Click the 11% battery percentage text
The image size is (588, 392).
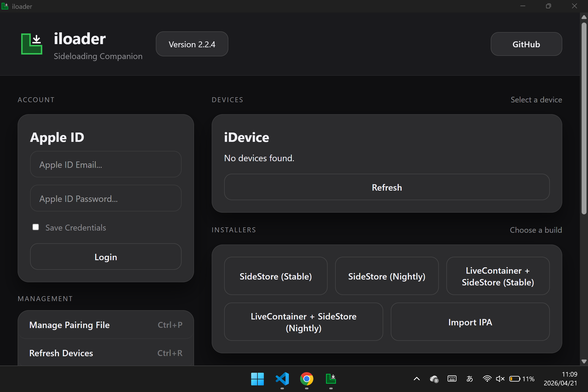(x=528, y=379)
